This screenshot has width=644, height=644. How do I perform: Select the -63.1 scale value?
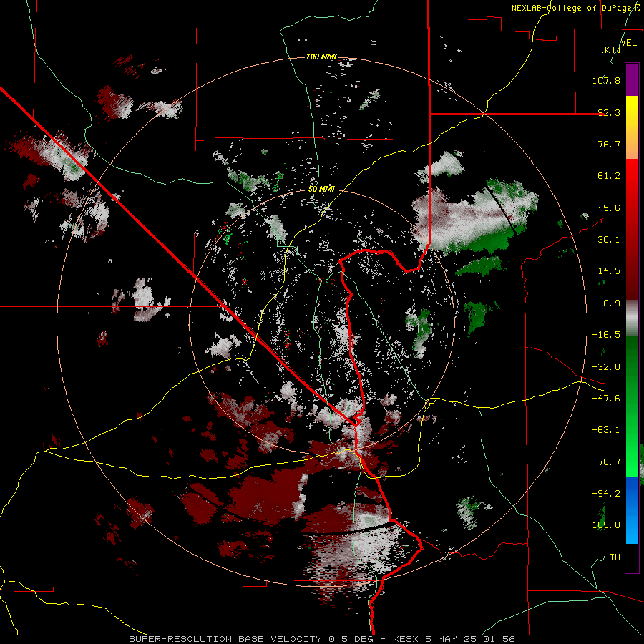[606, 430]
